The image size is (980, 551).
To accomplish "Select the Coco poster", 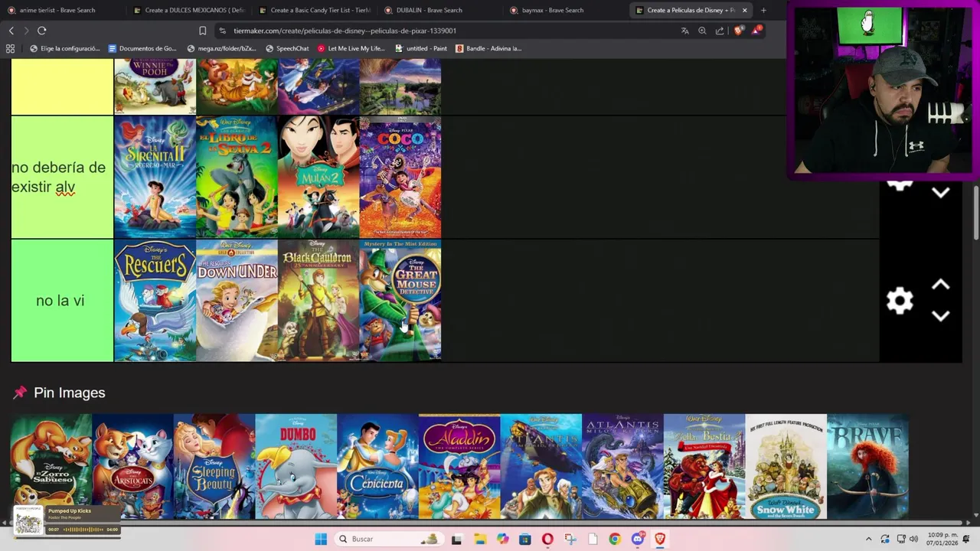I will (400, 178).
